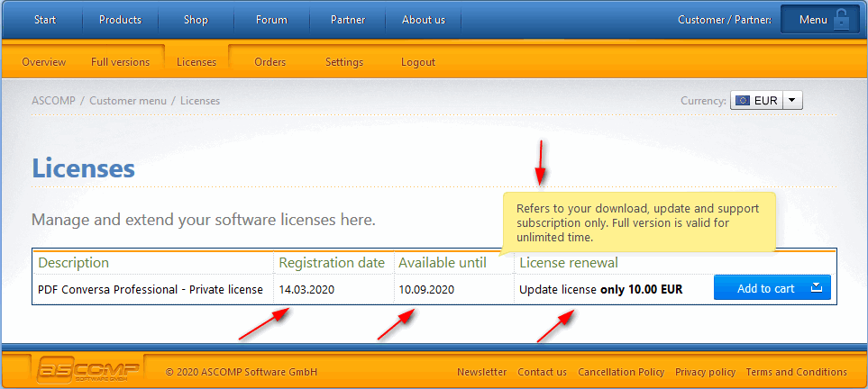
Task: Click ASCOMP in the breadcrumb
Action: (53, 101)
